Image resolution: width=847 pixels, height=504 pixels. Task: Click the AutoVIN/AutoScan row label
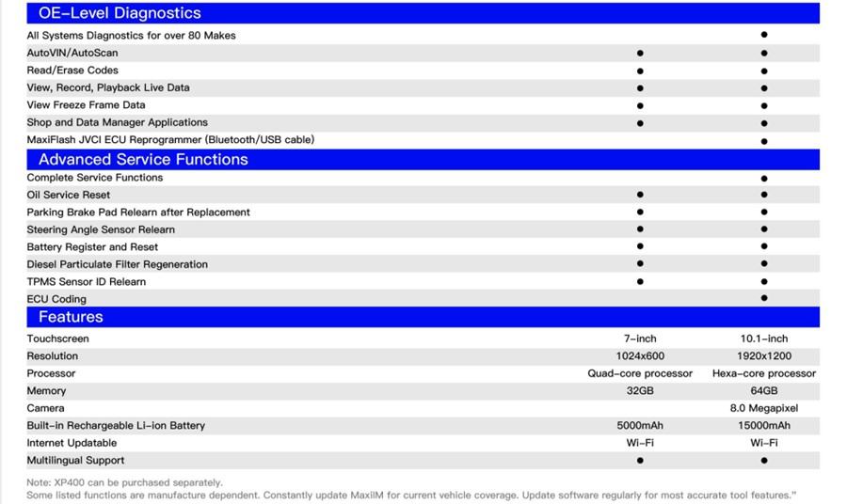[x=72, y=53]
